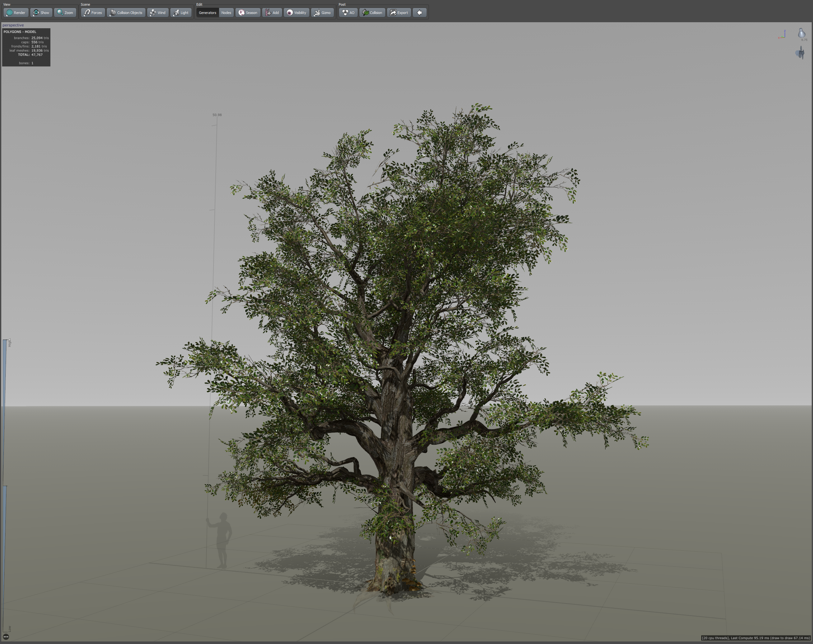
Task: Click the Render view button
Action: 16,12
